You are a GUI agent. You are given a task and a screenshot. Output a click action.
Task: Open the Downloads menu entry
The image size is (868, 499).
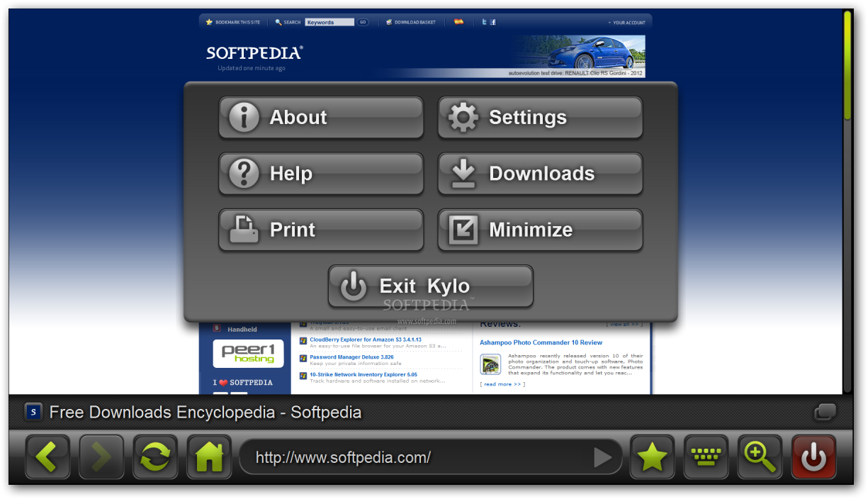pyautogui.click(x=540, y=174)
